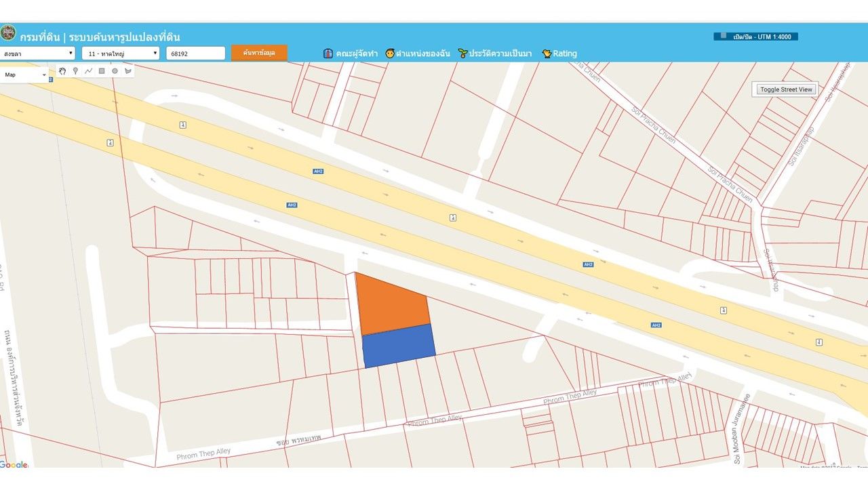Open the ตำแหน่งของฉัน menu item

[x=418, y=54]
